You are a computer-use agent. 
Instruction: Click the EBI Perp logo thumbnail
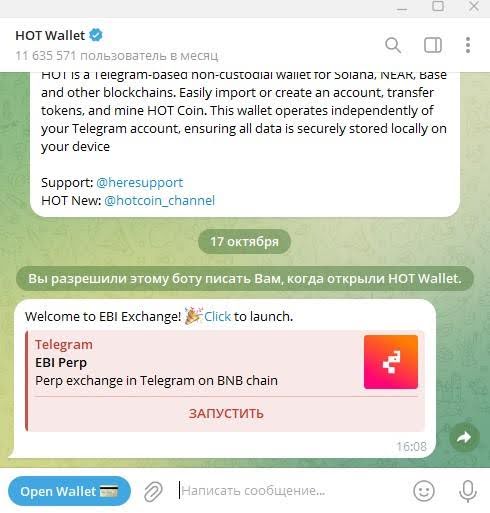pos(391,362)
